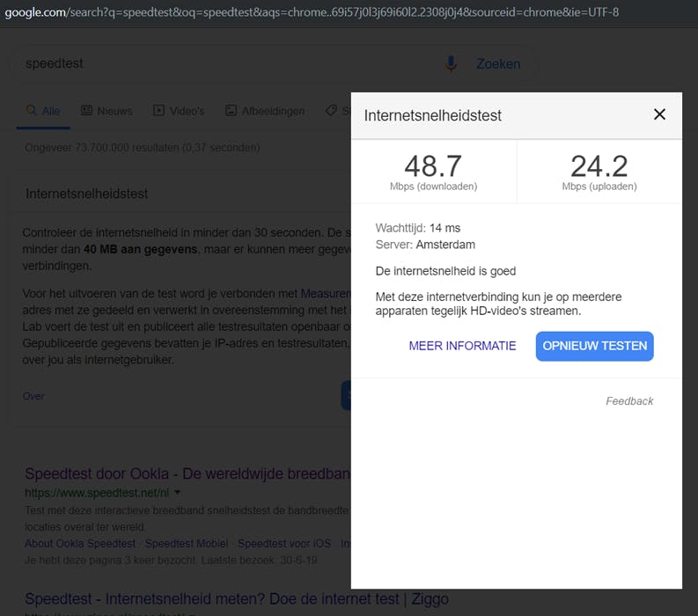Click the Mbps (downloaden) label

pyautogui.click(x=434, y=187)
